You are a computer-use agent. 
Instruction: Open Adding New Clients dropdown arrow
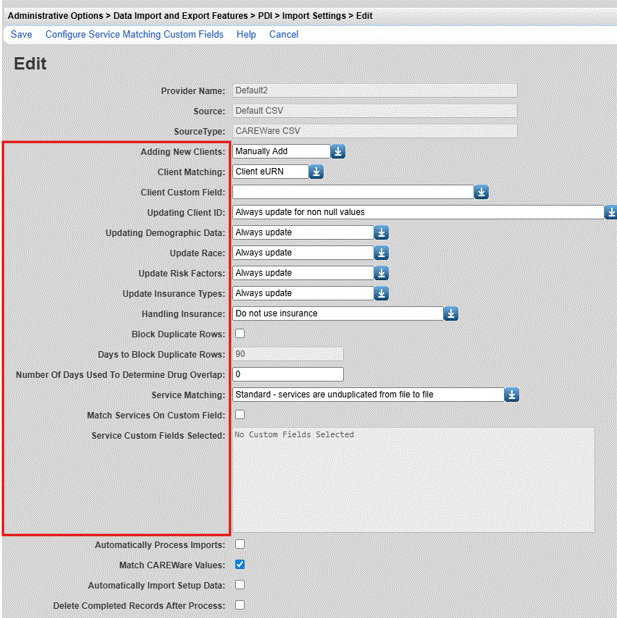(338, 151)
